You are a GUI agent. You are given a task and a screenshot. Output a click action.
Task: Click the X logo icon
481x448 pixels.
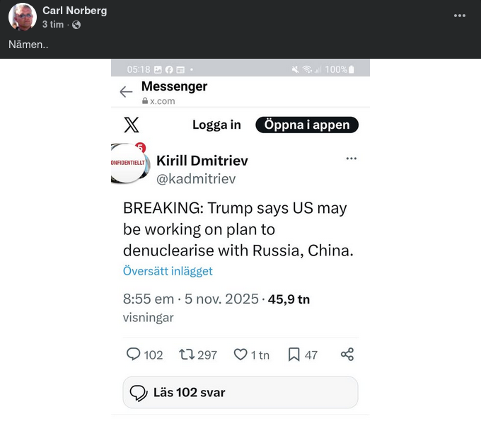tap(132, 125)
